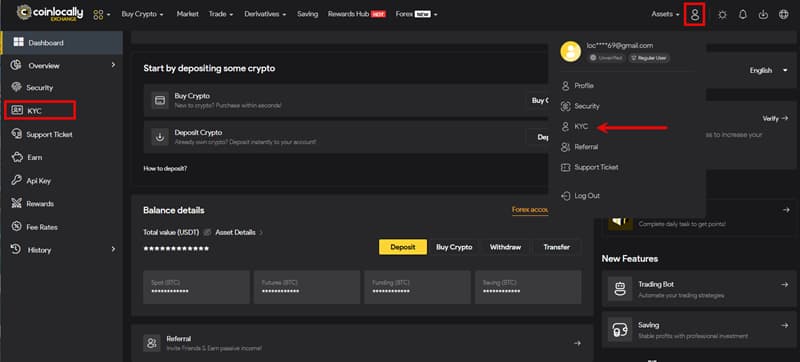The height and width of the screenshot is (362, 800).
Task: Click the download app icon in header
Action: (x=763, y=15)
